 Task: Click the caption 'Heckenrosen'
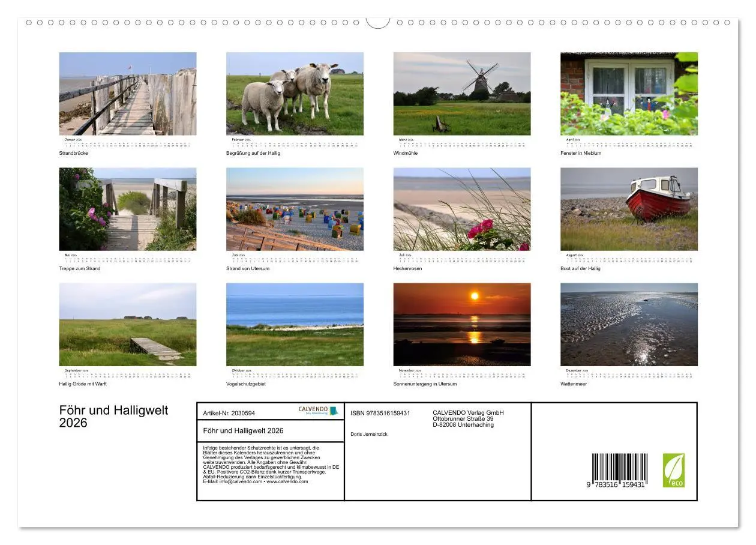coord(408,268)
